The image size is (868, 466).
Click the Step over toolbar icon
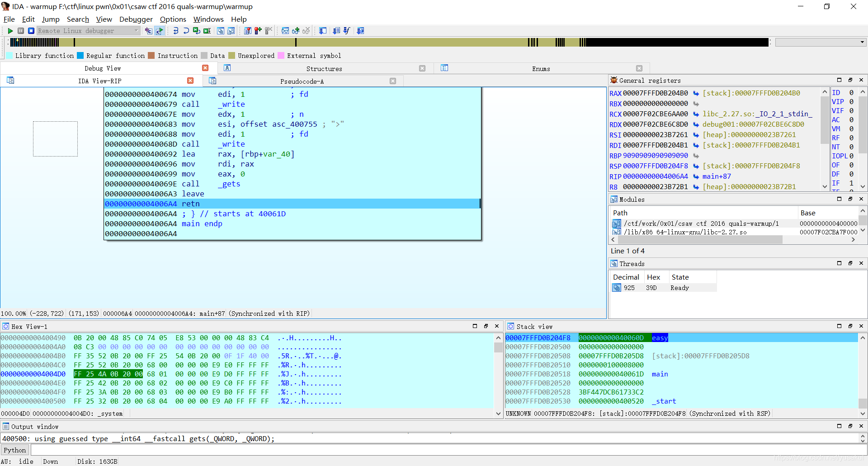(x=186, y=31)
